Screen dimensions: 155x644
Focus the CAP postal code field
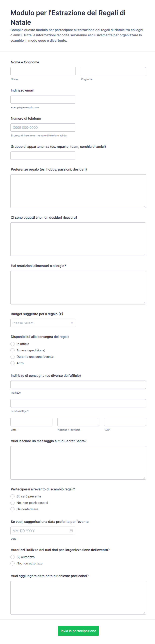125,422
